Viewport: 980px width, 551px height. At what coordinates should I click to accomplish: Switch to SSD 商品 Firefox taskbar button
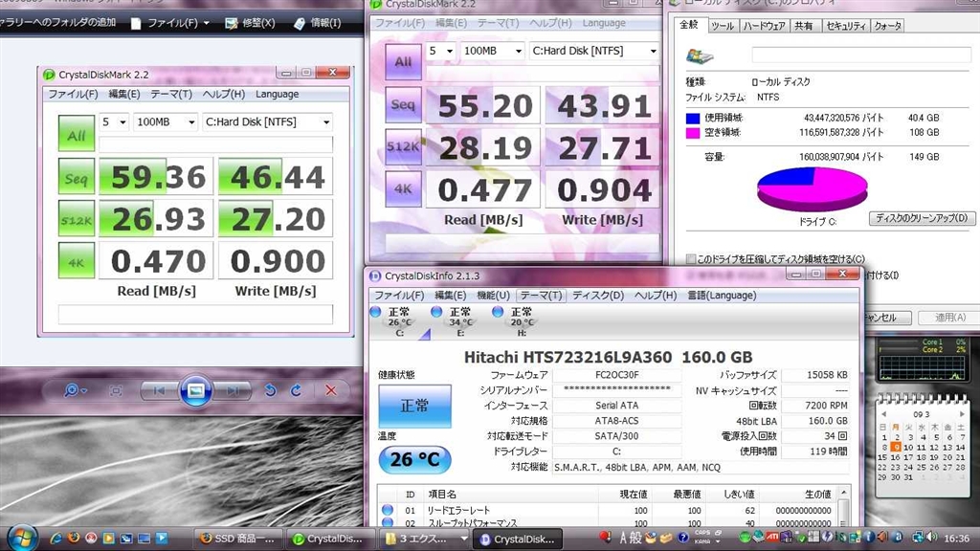click(237, 539)
